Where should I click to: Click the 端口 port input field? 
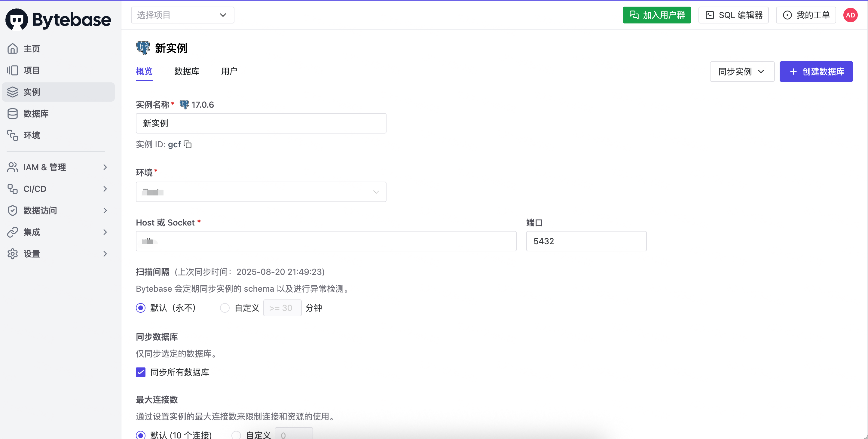tap(586, 241)
